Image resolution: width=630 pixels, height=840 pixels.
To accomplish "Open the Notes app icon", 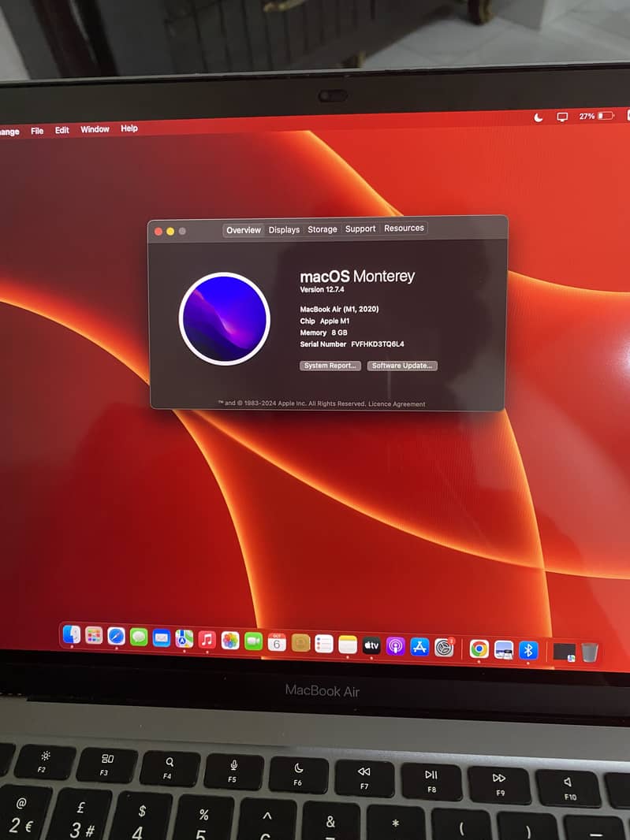I will point(348,645).
